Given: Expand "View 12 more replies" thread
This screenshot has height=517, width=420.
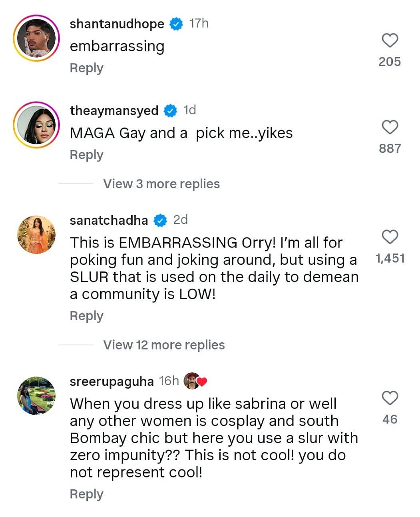Looking at the screenshot, I should coord(164,345).
